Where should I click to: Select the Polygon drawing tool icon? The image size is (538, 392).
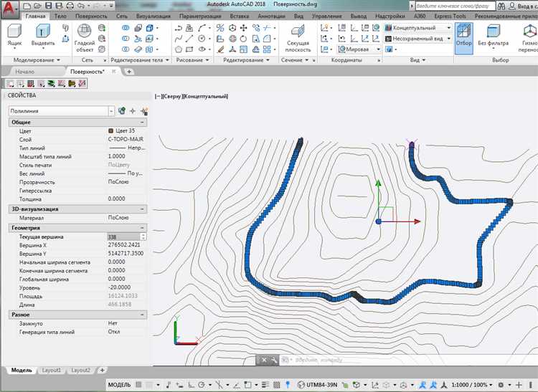[x=178, y=49]
